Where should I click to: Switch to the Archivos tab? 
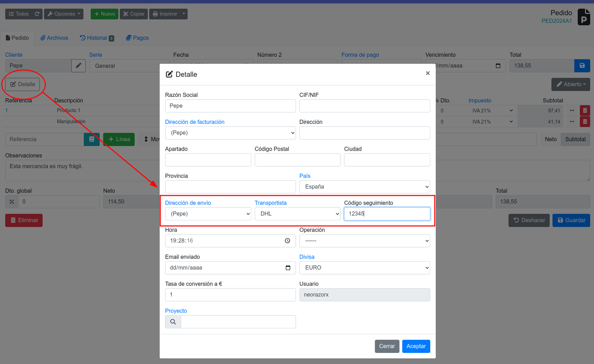pyautogui.click(x=54, y=38)
